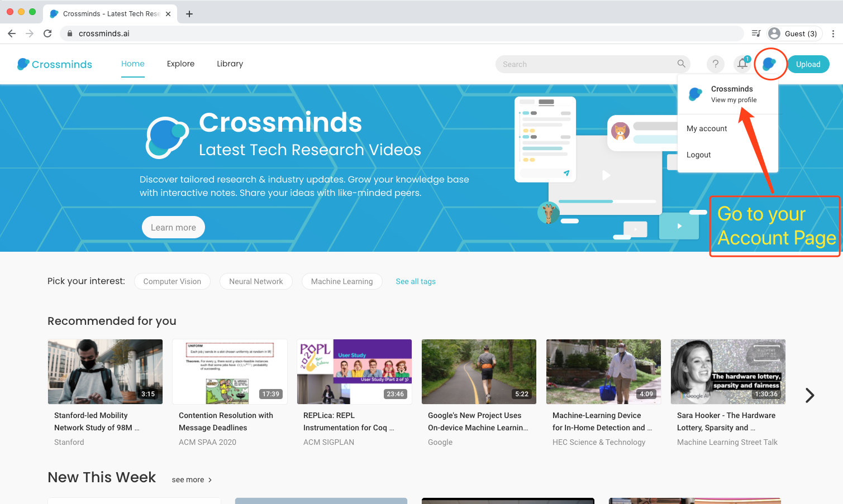Screen dimensions: 843x504
Task: Open the Library tab
Action: click(x=230, y=64)
